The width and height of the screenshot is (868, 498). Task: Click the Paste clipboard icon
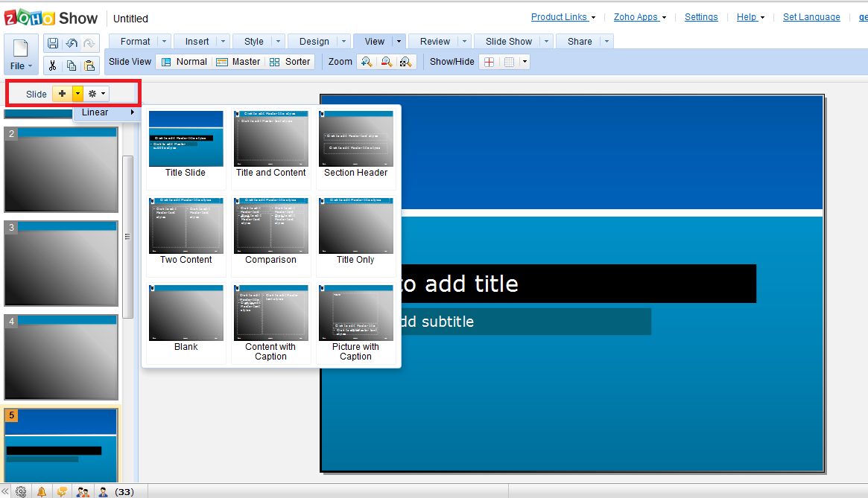89,66
